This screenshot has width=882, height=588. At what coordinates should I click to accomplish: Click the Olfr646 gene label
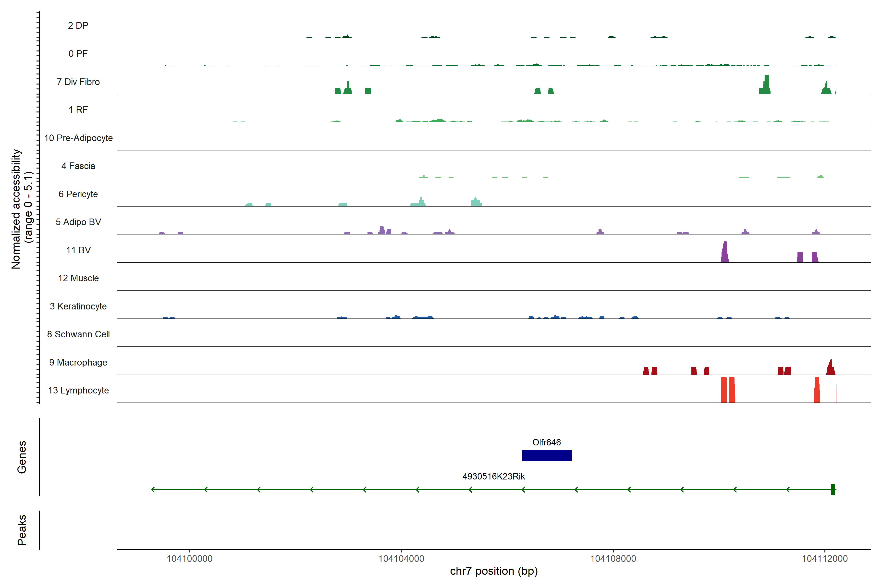click(546, 442)
